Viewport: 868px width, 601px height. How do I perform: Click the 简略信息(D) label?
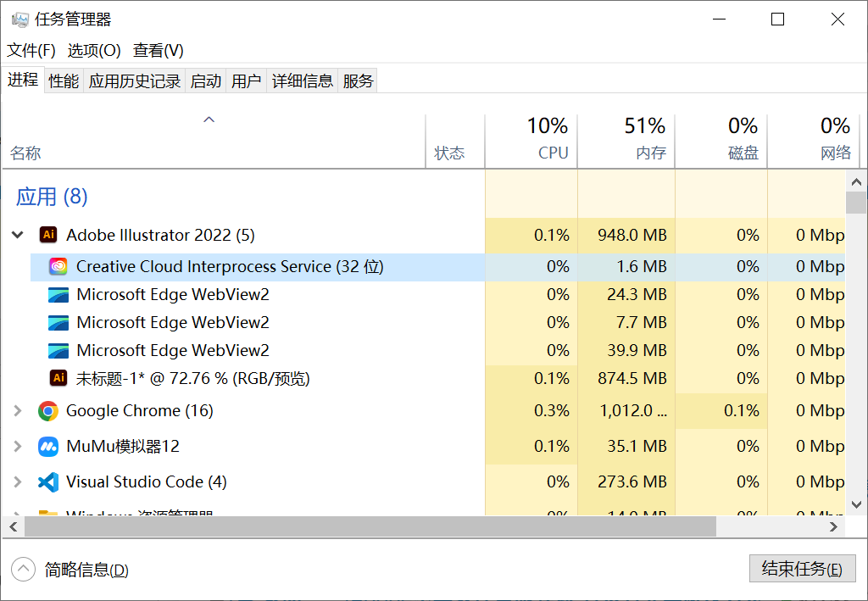click(86, 570)
